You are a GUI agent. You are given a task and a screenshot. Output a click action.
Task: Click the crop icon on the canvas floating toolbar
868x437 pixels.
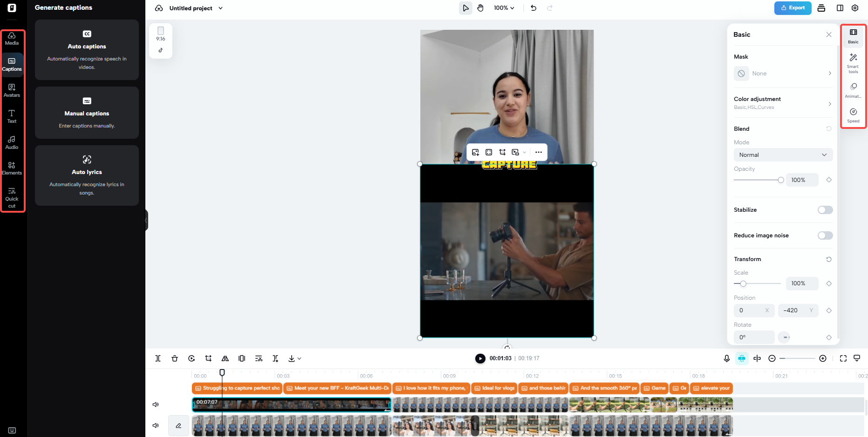point(502,152)
